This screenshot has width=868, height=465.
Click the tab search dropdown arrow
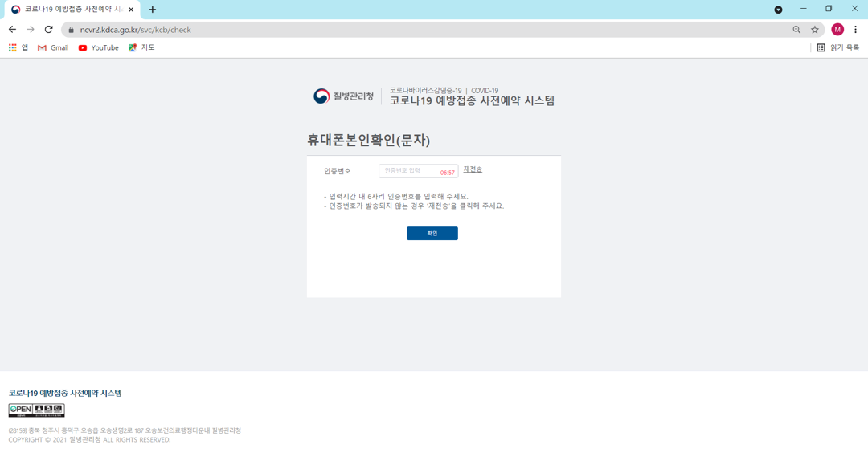pos(778,10)
